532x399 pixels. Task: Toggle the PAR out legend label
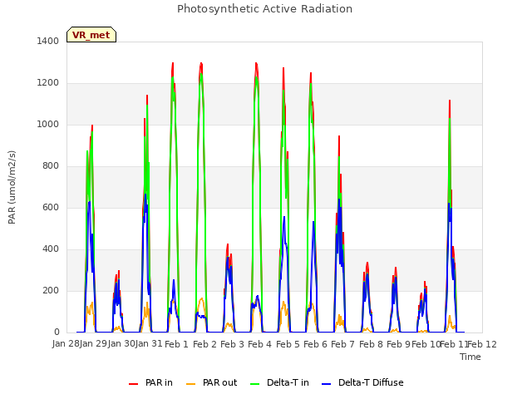click(219, 382)
